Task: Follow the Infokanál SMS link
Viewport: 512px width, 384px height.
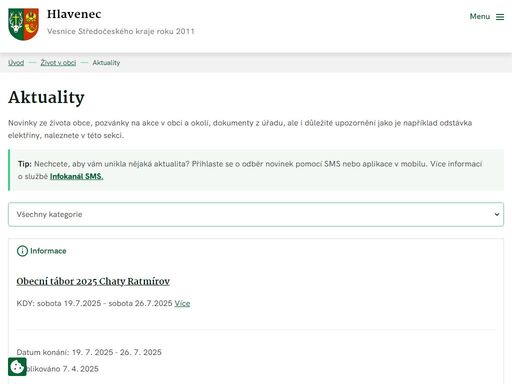Action: tap(76, 176)
